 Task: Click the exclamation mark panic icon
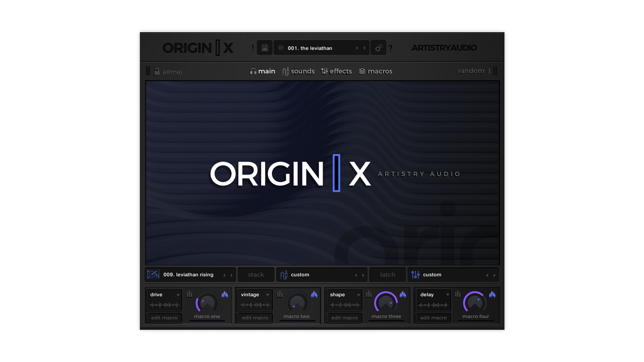coord(253,48)
